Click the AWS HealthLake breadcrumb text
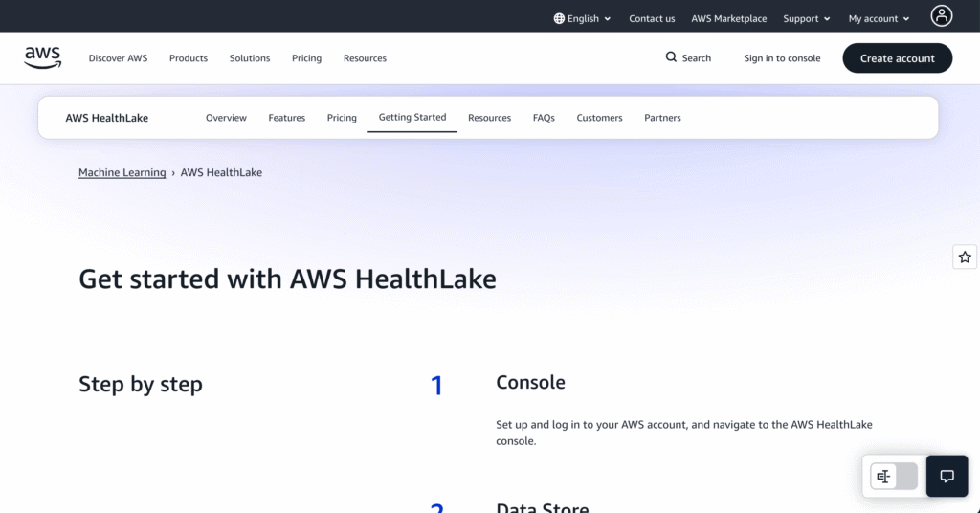 coord(221,172)
